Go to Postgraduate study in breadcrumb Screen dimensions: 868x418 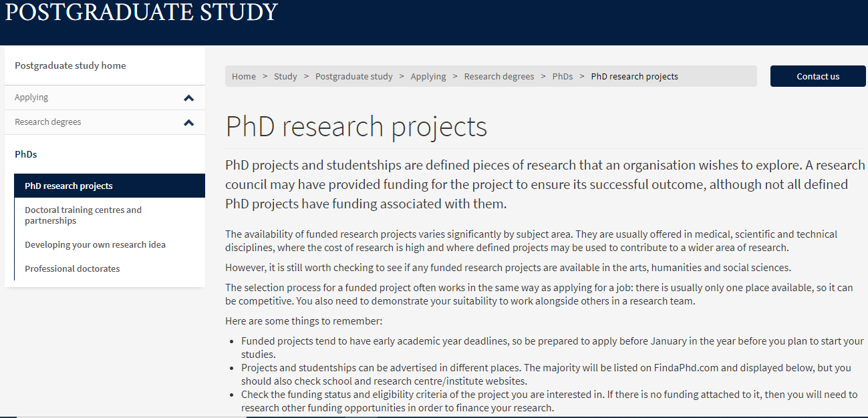coord(354,76)
